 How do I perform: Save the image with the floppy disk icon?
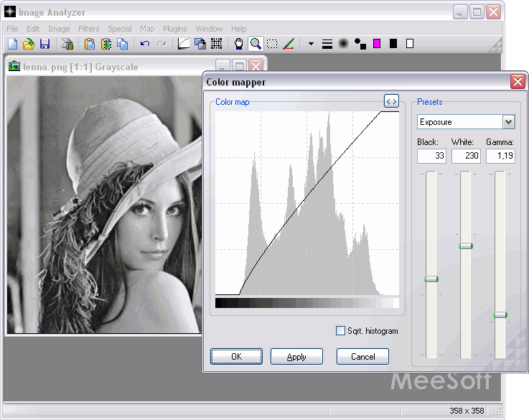45,44
